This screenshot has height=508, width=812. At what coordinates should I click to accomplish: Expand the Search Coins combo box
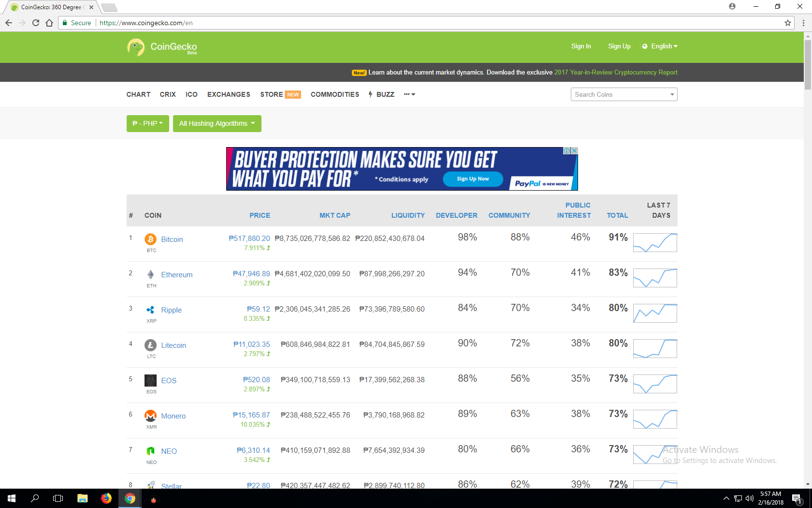pos(624,94)
